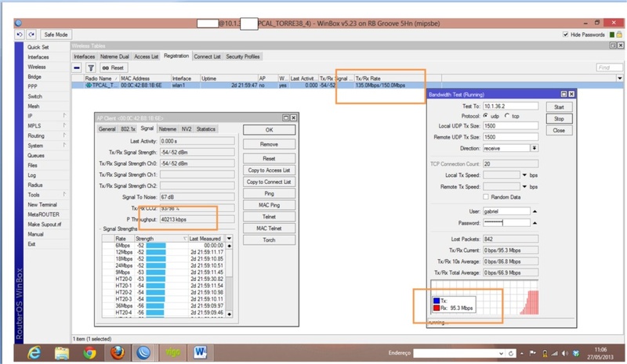The width and height of the screenshot is (627, 364).
Task: Open the Wireless menu in the sidebar
Action: click(x=37, y=67)
